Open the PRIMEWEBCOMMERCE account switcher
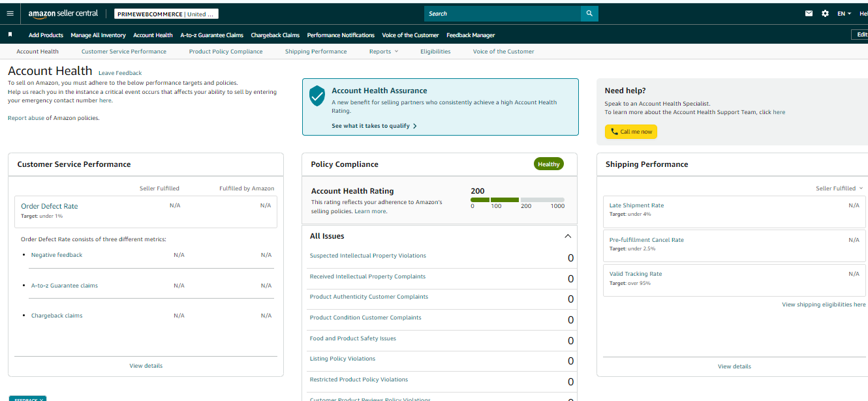This screenshot has width=868, height=401. tap(166, 14)
